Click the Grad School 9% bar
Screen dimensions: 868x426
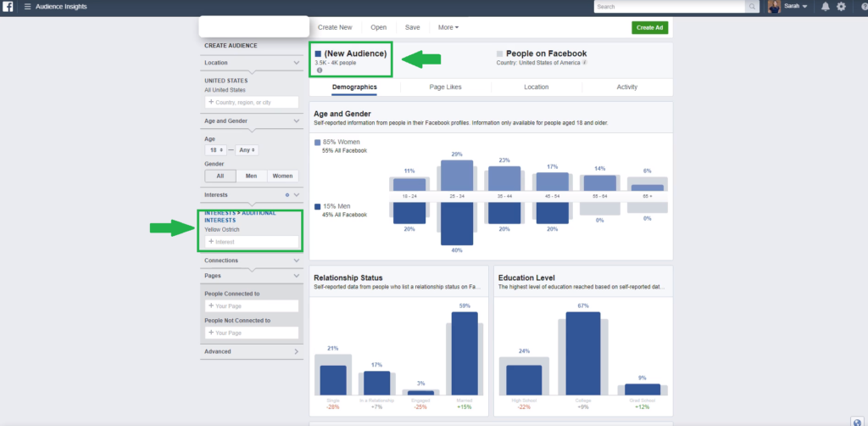[643, 390]
